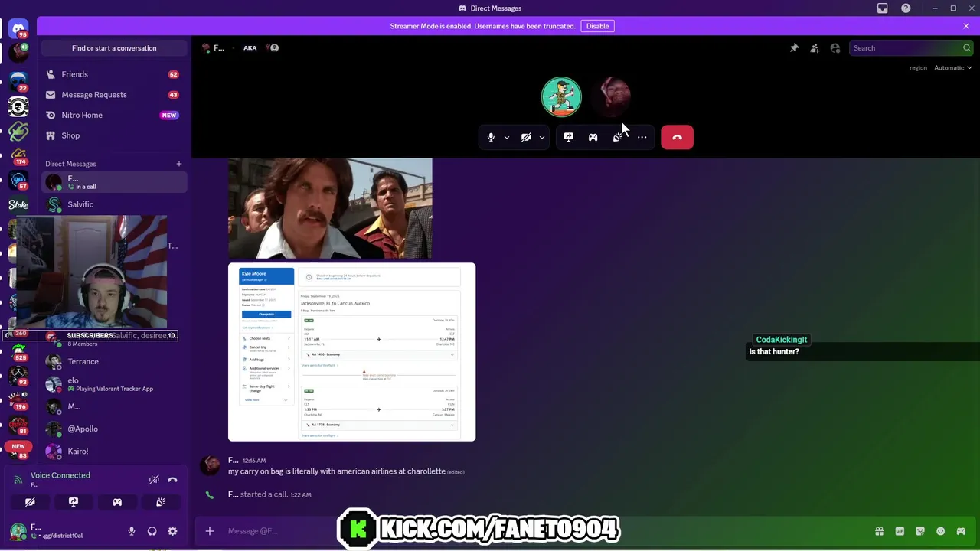Open the Terrance direct message
980x551 pixels.
click(x=114, y=361)
